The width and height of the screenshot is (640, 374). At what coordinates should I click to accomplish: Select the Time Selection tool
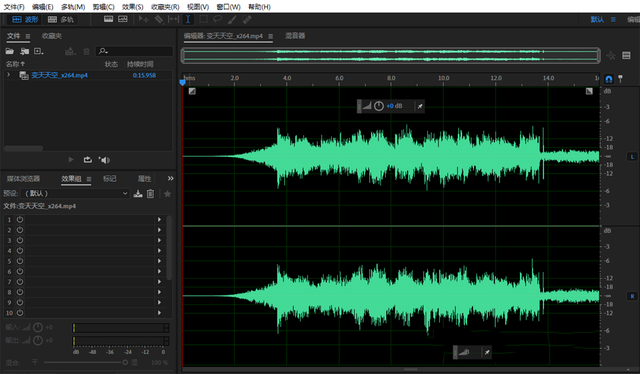coord(188,19)
